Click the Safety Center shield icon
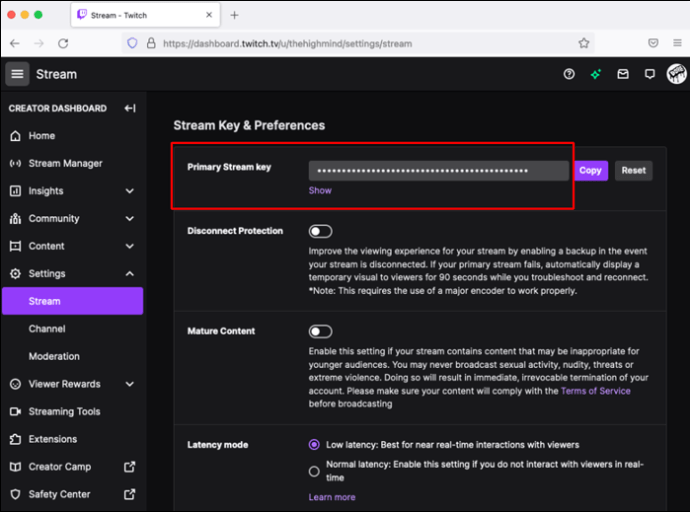The width and height of the screenshot is (690, 512). click(x=15, y=494)
